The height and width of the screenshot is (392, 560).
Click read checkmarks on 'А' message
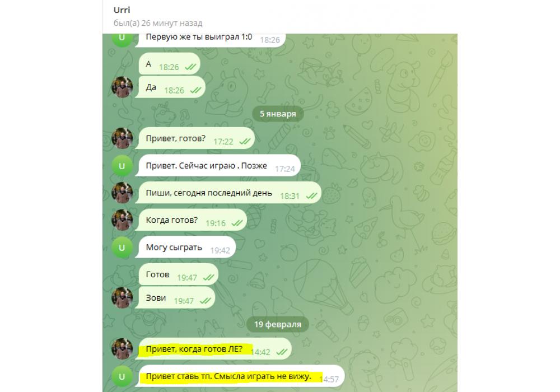pos(190,67)
